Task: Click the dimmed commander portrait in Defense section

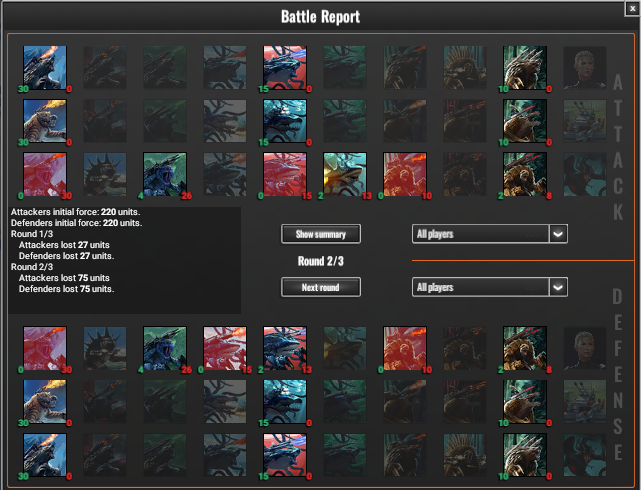Action: pyautogui.click(x=585, y=348)
